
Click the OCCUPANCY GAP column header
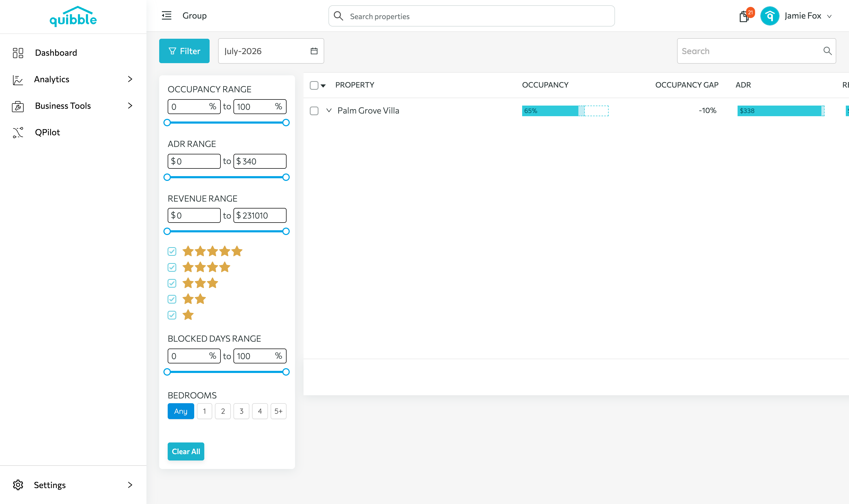[x=687, y=85]
